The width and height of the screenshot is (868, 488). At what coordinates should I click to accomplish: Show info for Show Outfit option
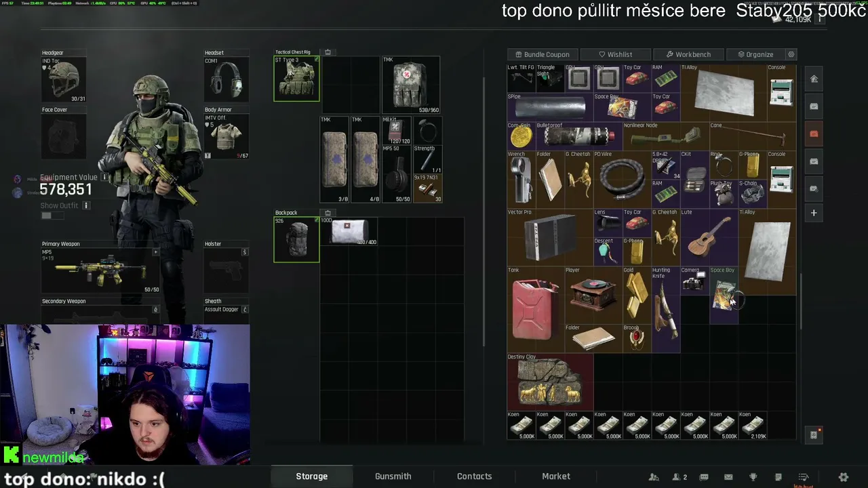[85, 205]
